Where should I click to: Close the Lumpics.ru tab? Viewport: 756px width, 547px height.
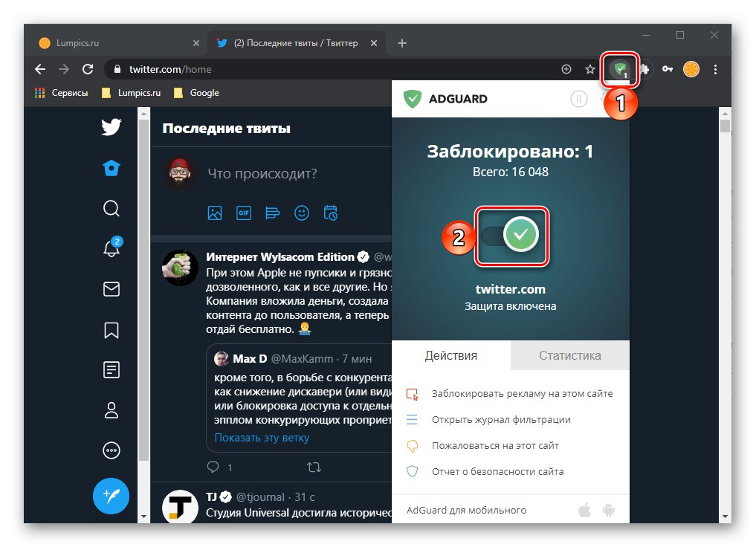(196, 43)
